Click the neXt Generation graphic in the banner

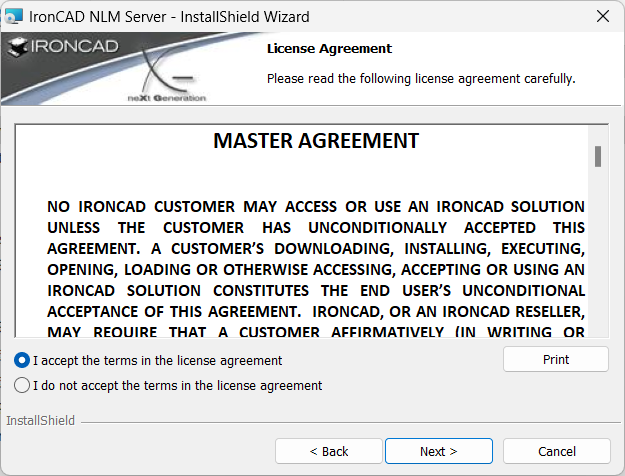[167, 80]
